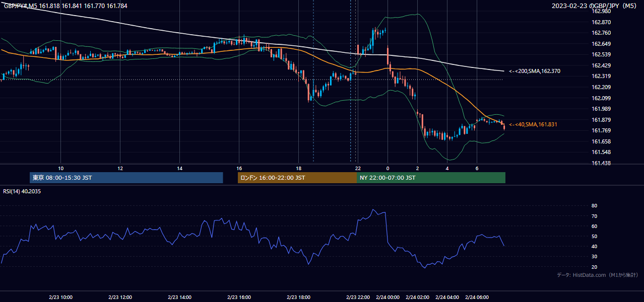The width and height of the screenshot is (644, 302).
Task: Click the 162.539 price axis label
Action: coord(601,54)
